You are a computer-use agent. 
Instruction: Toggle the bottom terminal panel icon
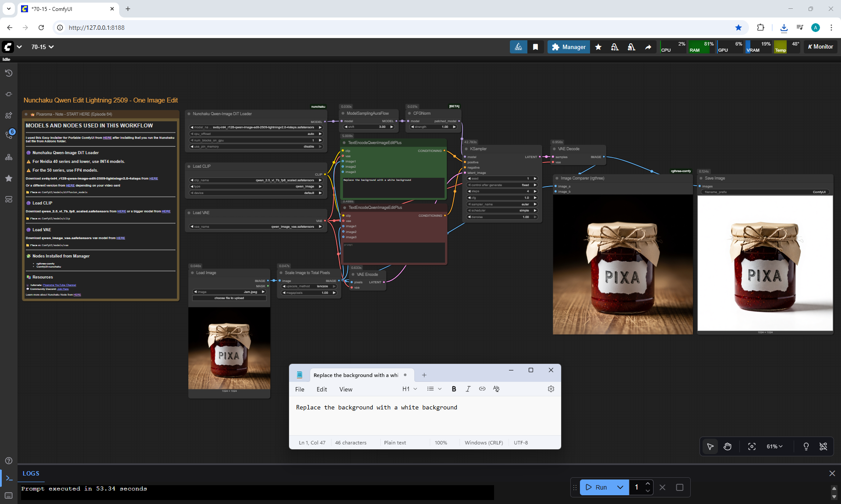pos(9,478)
